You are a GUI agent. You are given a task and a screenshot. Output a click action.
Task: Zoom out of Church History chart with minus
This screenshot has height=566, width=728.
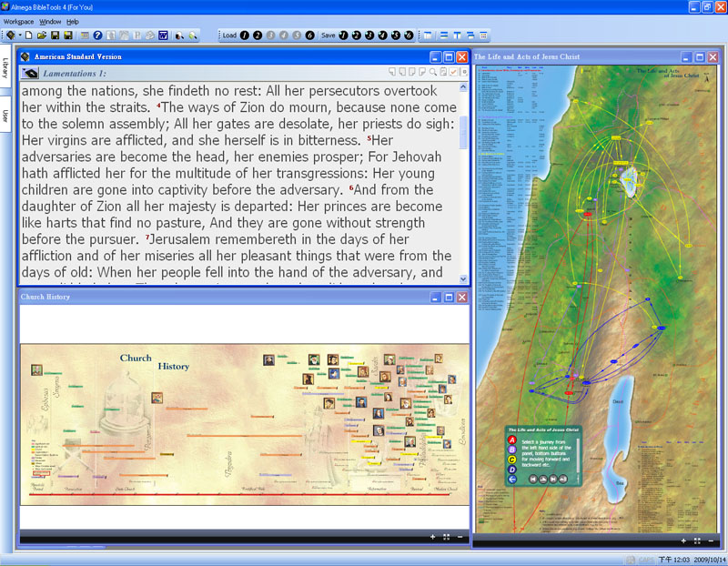click(460, 537)
